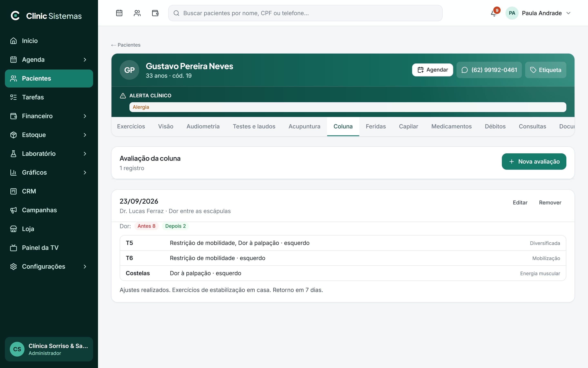This screenshot has height=368, width=588.
Task: Click the T5 row in the table
Action: point(343,243)
